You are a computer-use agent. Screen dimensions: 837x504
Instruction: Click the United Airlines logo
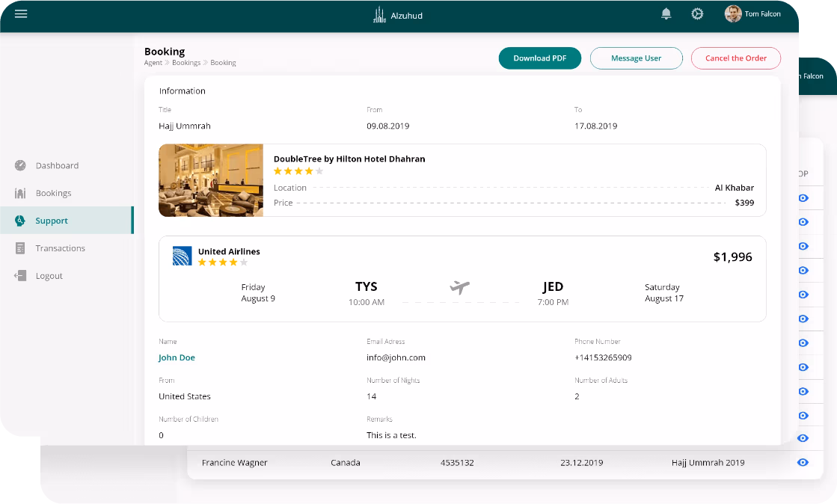(182, 256)
